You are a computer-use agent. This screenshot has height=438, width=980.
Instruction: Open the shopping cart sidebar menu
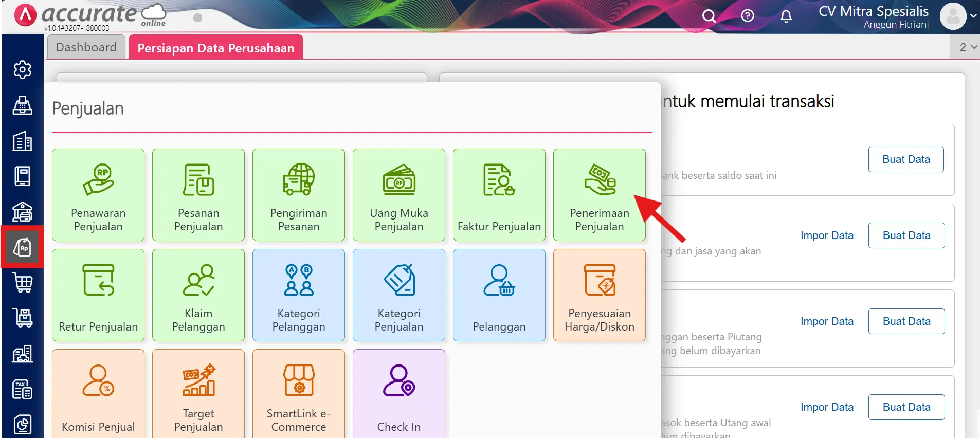pyautogui.click(x=22, y=283)
